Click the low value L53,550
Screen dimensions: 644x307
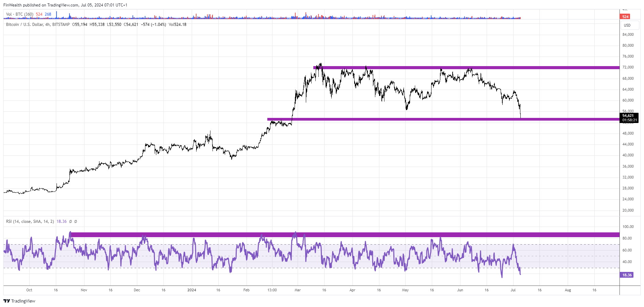(114, 25)
